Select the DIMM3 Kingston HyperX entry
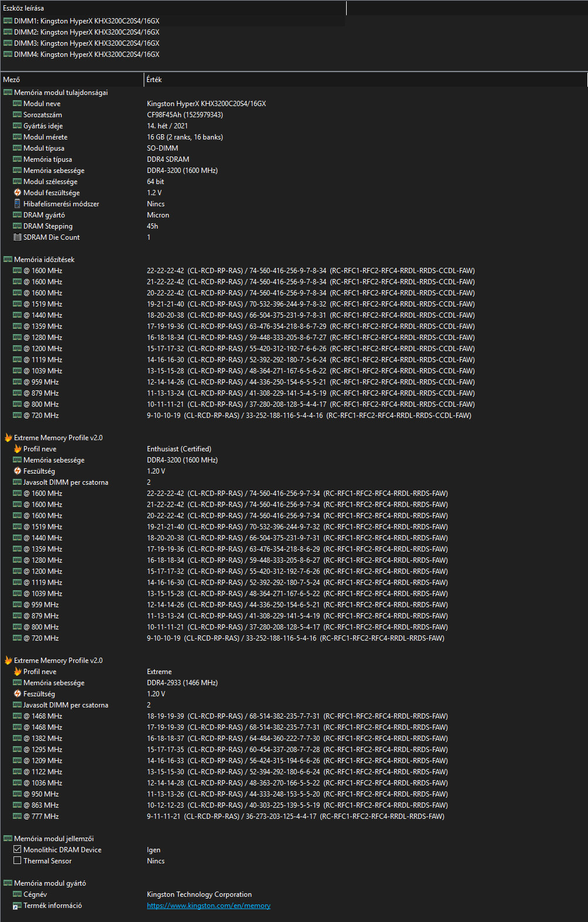The width and height of the screenshot is (588, 922). click(87, 43)
